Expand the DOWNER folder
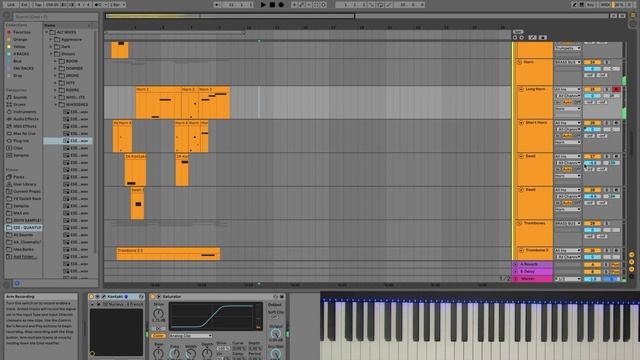The height and width of the screenshot is (360, 640). (56, 68)
